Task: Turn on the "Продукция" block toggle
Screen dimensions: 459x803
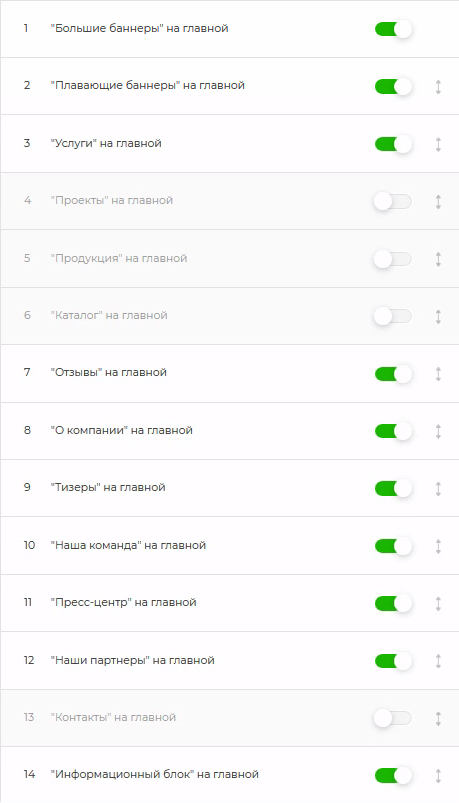Action: [393, 259]
